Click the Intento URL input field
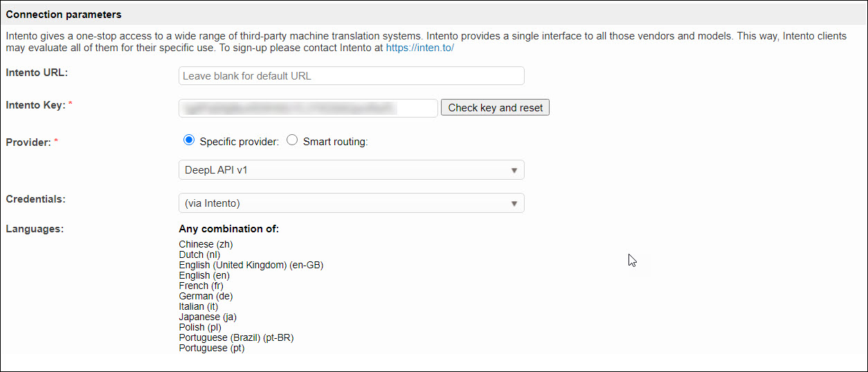 click(351, 76)
